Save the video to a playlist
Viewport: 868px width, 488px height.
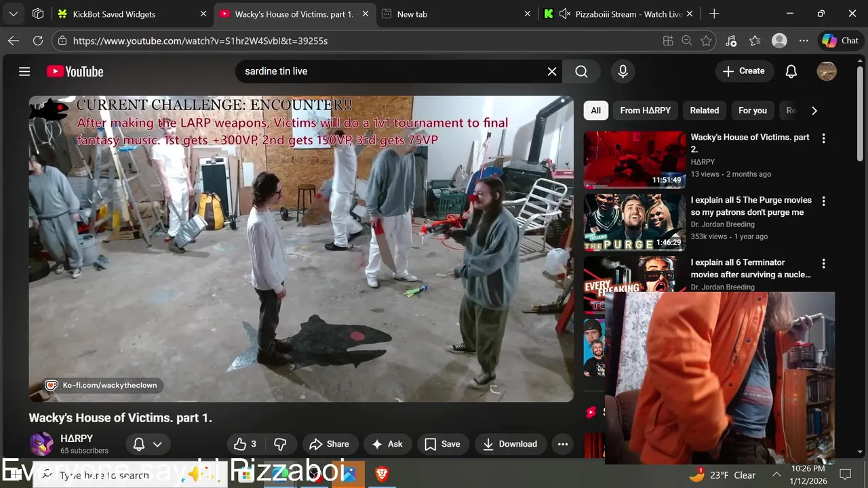tap(443, 444)
